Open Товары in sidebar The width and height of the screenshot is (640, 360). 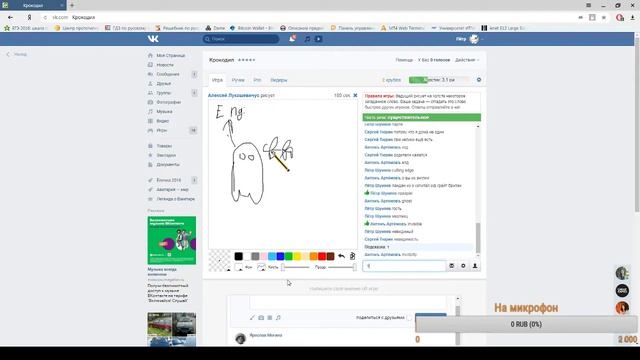164,146
